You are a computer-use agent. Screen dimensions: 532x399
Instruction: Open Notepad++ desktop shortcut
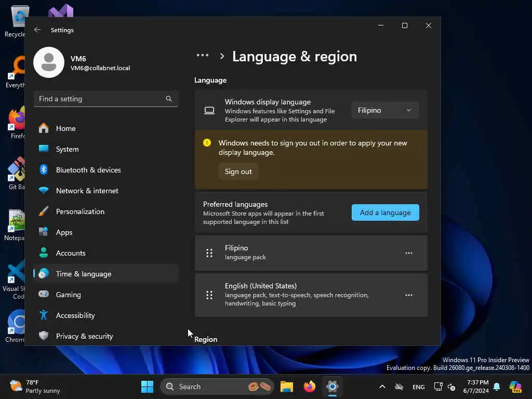[15, 225]
